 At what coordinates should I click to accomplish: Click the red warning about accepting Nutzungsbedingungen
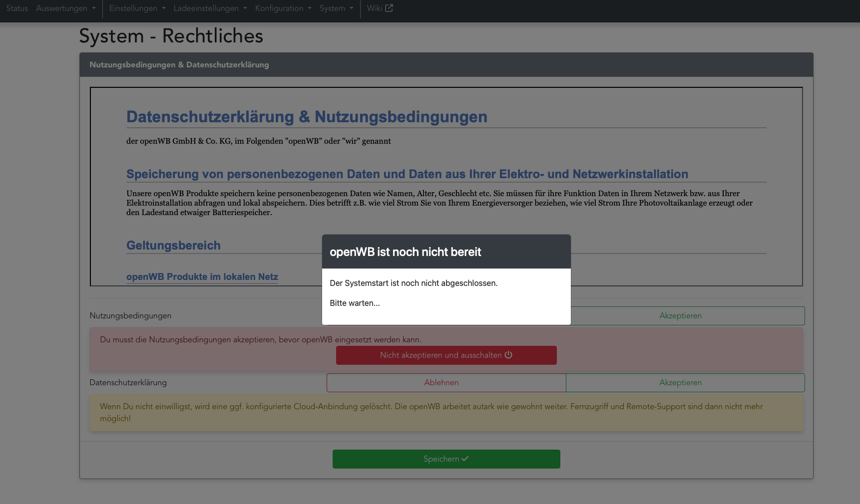446,349
